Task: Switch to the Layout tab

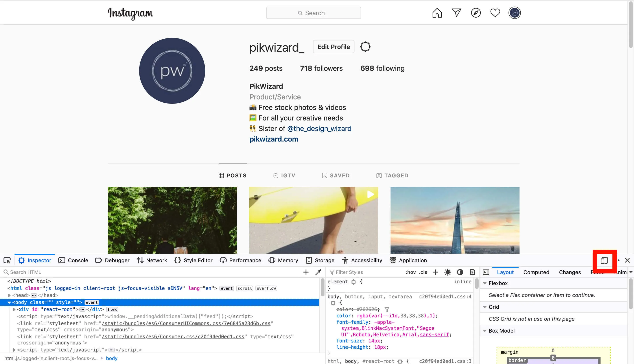Action: [x=505, y=272]
